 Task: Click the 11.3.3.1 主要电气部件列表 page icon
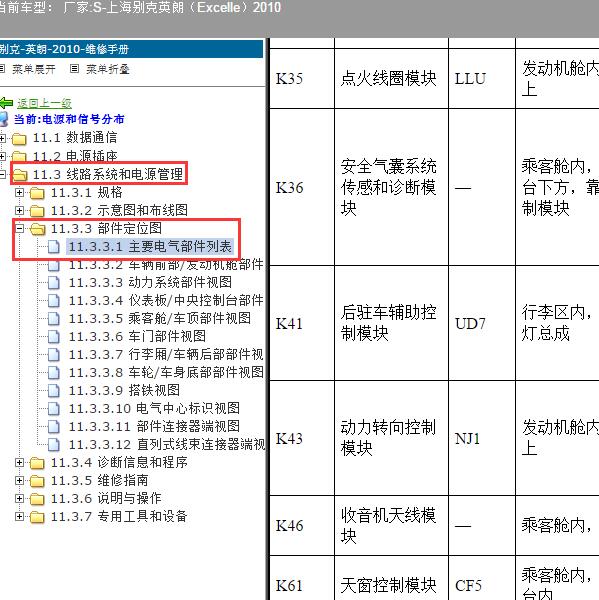coord(54,246)
